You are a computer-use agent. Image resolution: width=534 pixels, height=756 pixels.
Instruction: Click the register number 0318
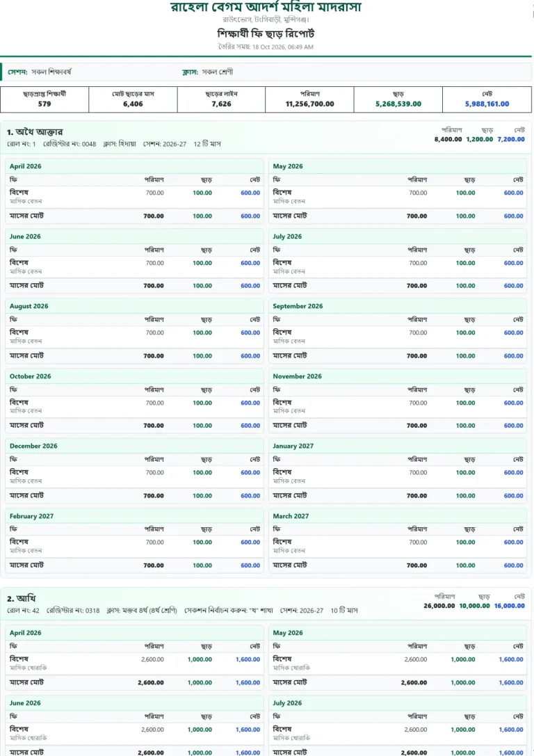click(92, 611)
